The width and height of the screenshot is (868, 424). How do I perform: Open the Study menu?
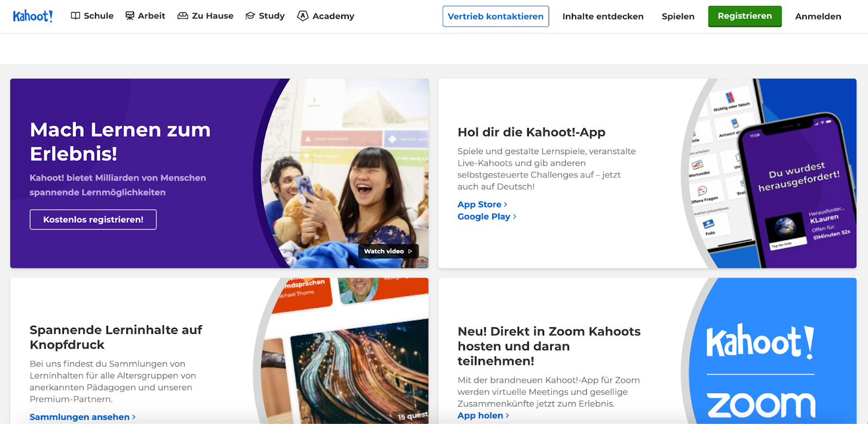coord(265,16)
